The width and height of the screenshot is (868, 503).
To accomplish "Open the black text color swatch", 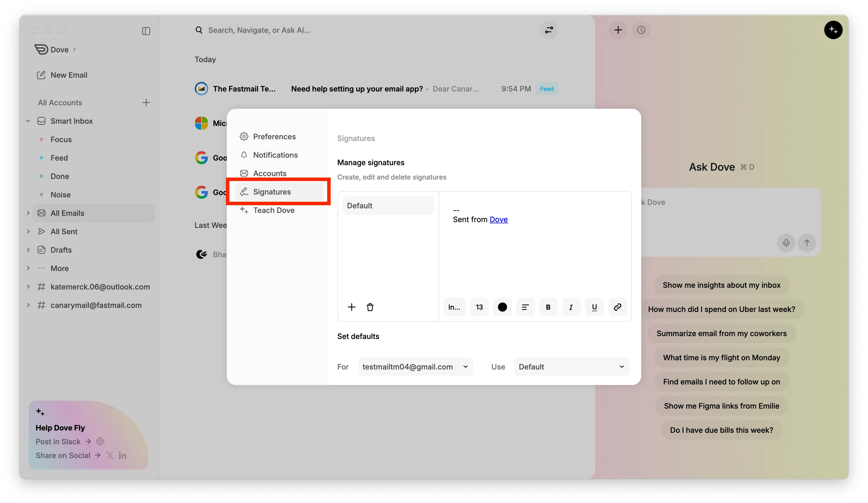I will (502, 307).
